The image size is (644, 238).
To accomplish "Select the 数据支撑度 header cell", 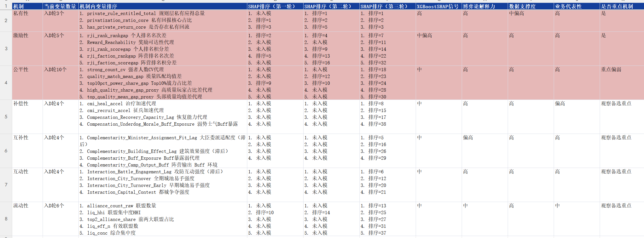I will (x=531, y=6).
